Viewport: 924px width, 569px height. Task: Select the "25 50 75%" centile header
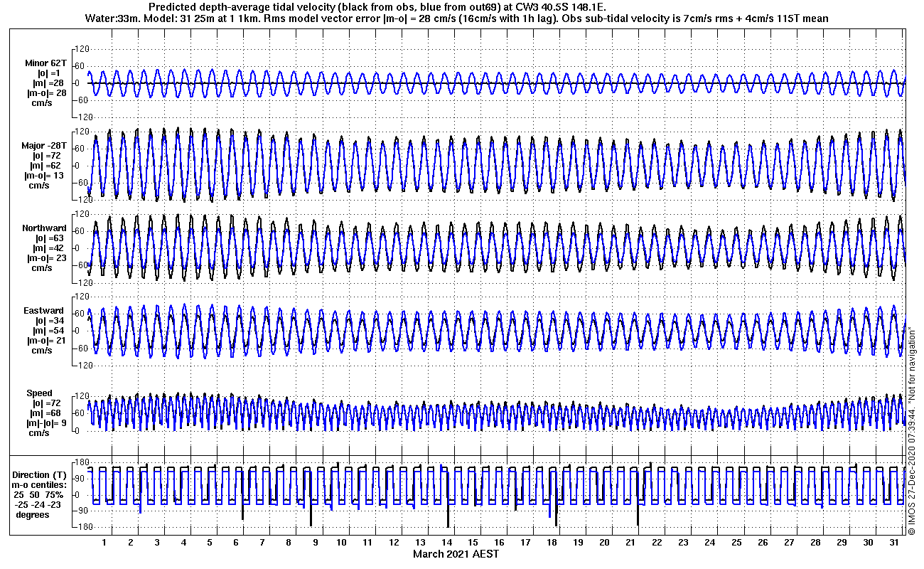coord(40,495)
